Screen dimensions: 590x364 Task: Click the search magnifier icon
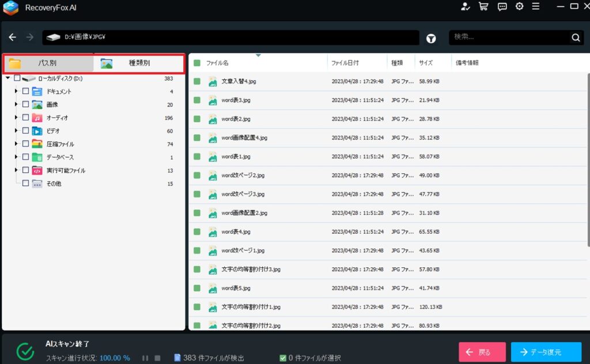pos(576,38)
